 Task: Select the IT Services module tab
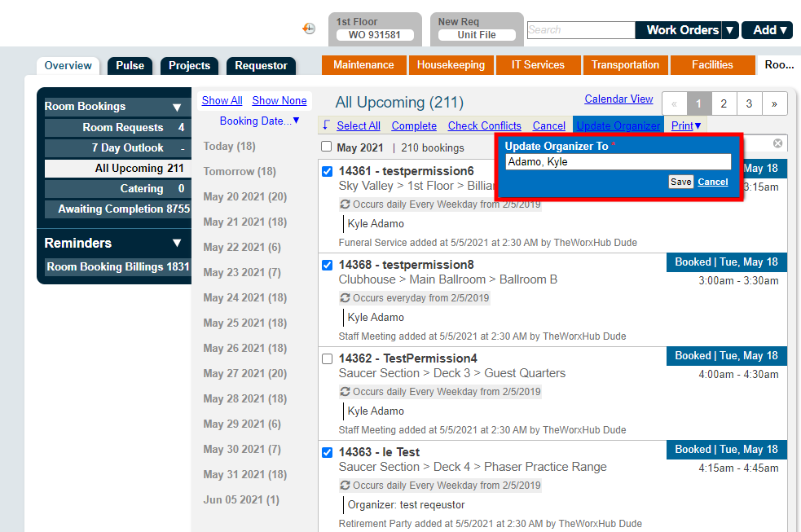click(x=538, y=65)
